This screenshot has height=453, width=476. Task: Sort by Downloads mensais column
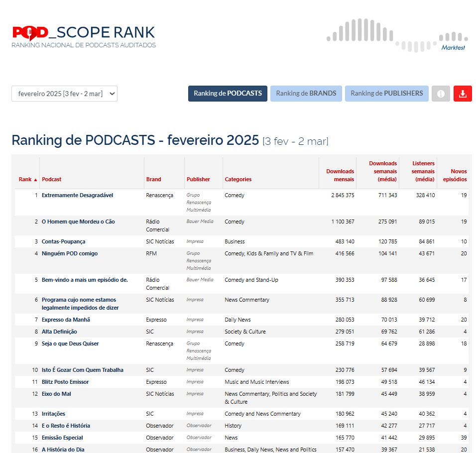[340, 175]
